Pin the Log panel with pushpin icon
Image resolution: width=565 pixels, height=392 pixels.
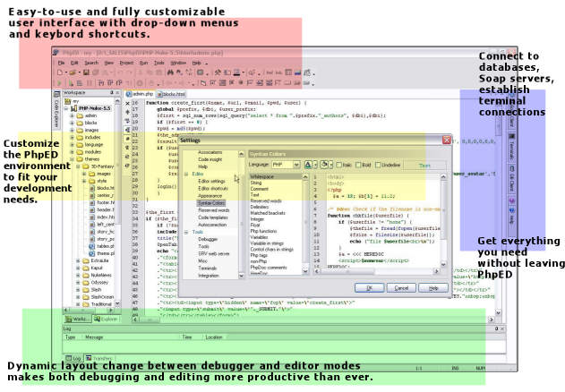[x=497, y=328]
